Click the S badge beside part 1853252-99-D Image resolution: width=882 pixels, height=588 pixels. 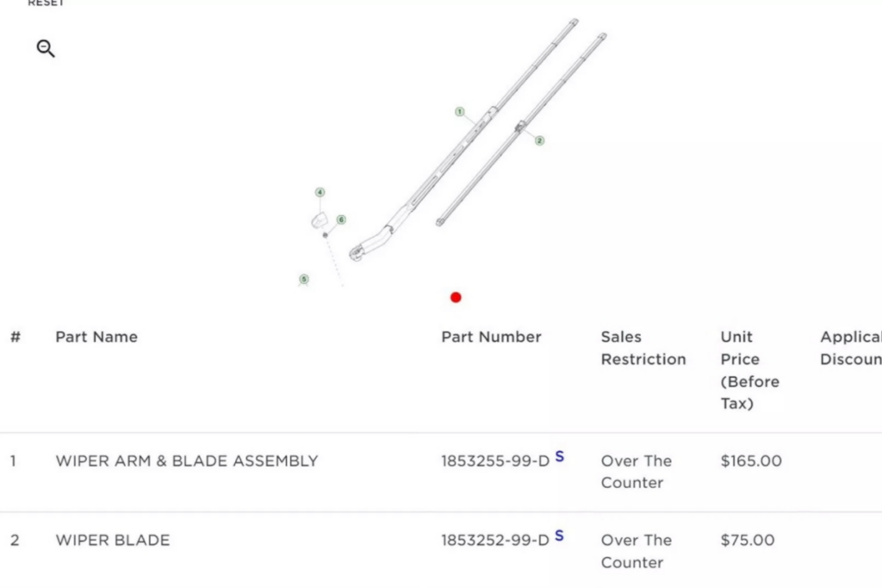point(560,537)
